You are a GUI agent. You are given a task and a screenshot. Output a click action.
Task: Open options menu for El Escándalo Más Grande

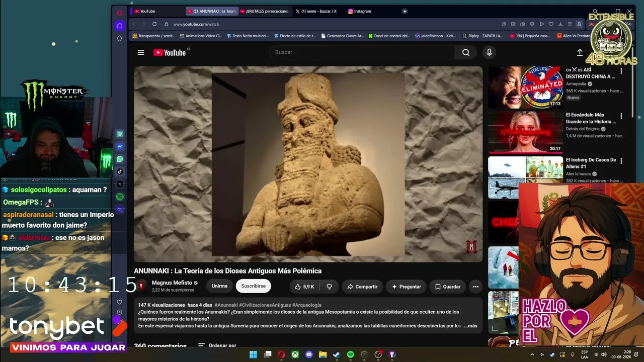pos(621,116)
